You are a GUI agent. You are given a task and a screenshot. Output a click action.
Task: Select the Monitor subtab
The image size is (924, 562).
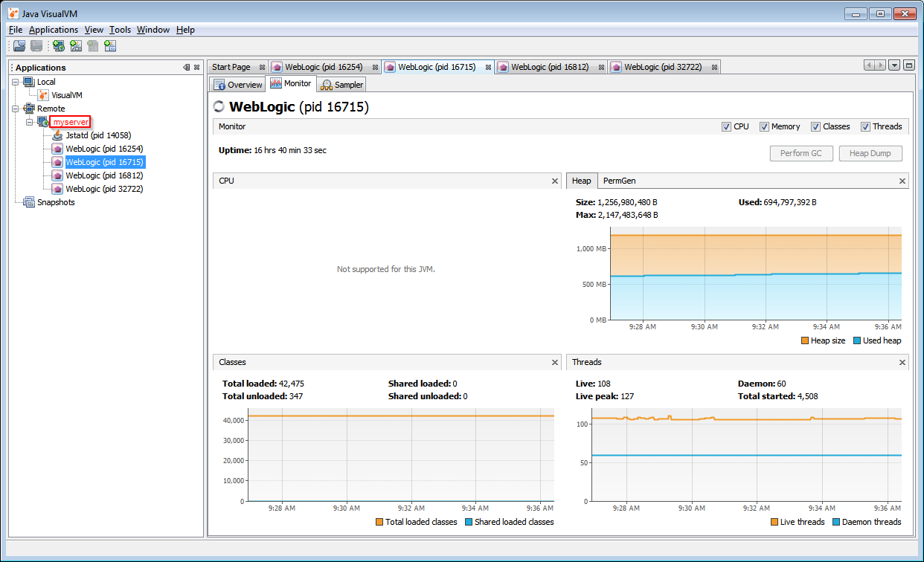coord(291,83)
